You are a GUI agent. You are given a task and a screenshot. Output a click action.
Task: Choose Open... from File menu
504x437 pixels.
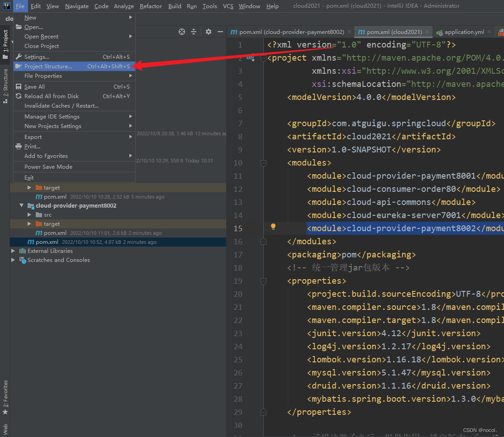pos(74,27)
